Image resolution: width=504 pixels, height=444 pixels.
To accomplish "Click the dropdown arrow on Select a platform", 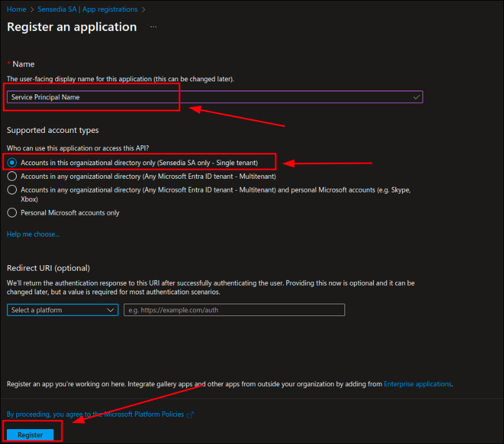I will [111, 310].
